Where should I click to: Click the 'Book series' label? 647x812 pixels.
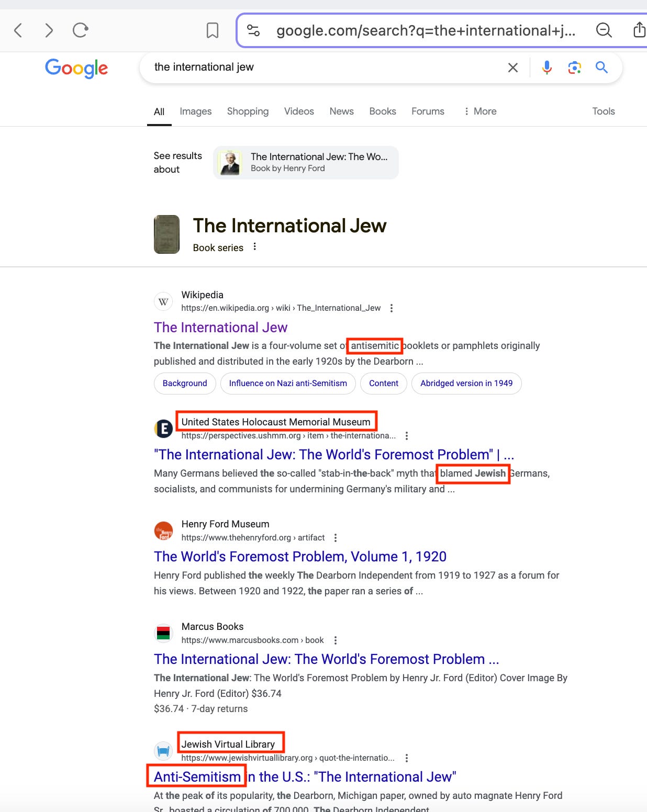[x=218, y=248]
